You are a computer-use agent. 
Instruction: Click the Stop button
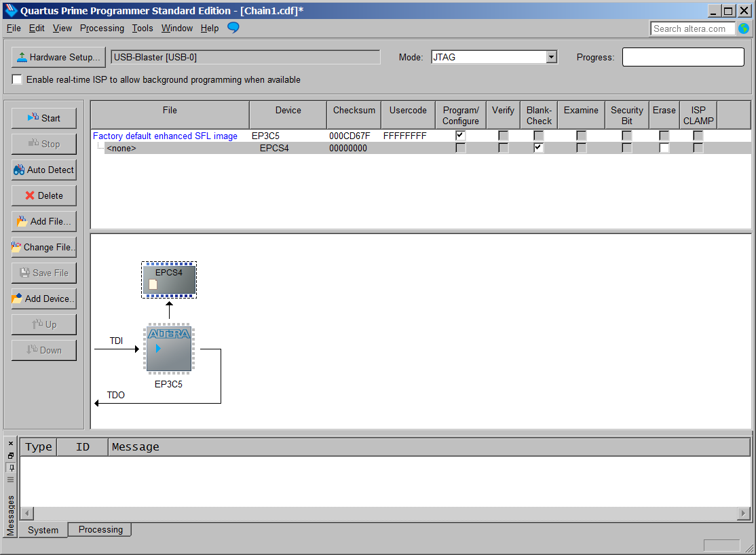(44, 144)
